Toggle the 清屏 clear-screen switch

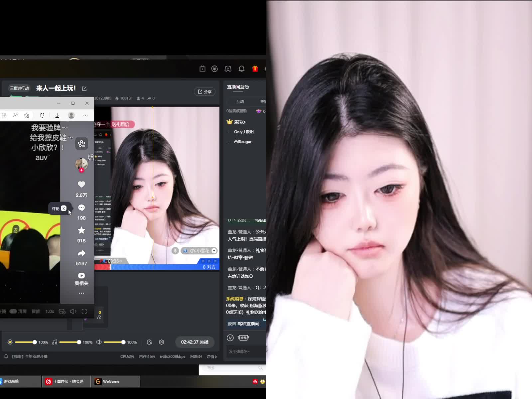(x=13, y=312)
